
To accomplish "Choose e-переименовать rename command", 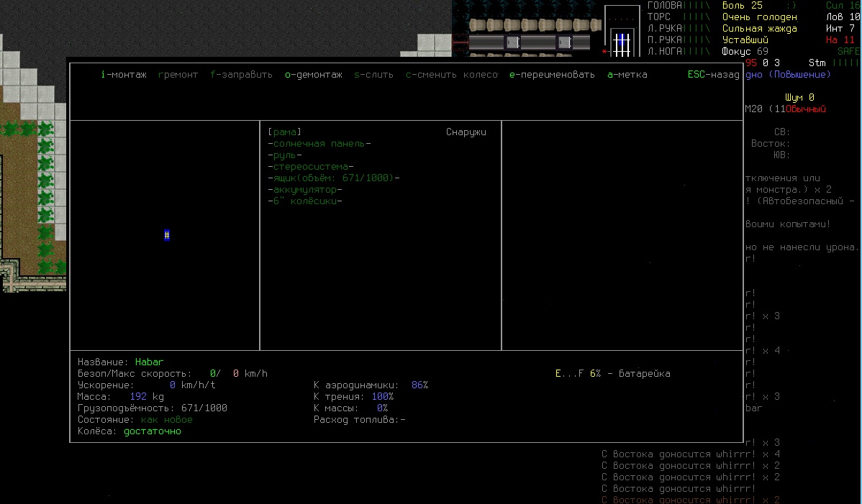I will [552, 75].
